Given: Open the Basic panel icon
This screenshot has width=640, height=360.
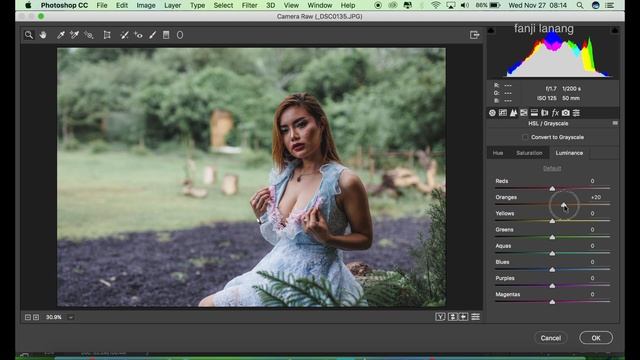Looking at the screenshot, I should [492, 113].
